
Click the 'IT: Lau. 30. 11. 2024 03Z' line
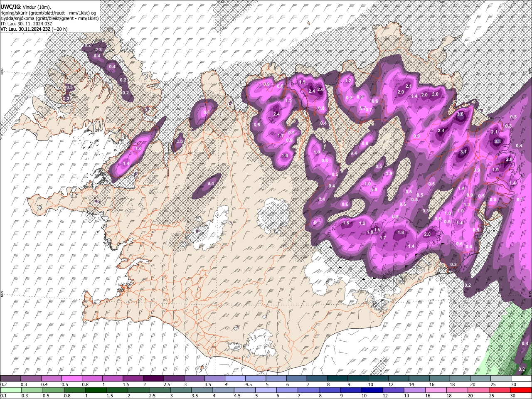tap(26, 24)
